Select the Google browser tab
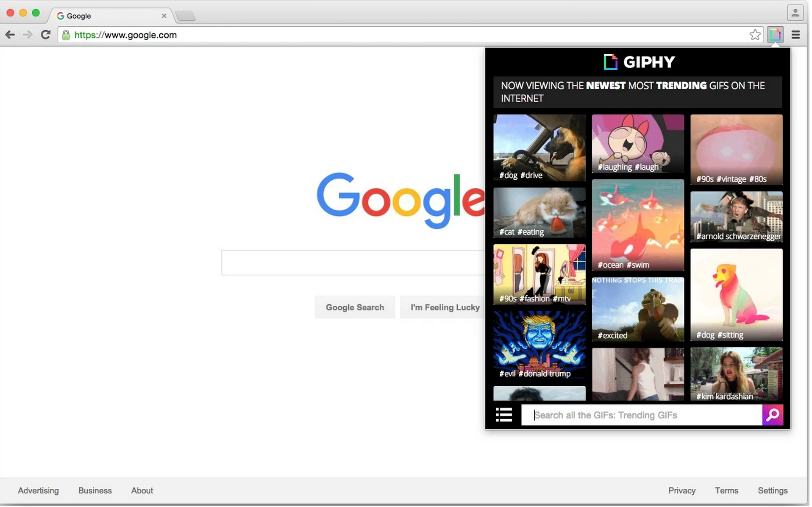The width and height of the screenshot is (812, 507). [x=111, y=16]
